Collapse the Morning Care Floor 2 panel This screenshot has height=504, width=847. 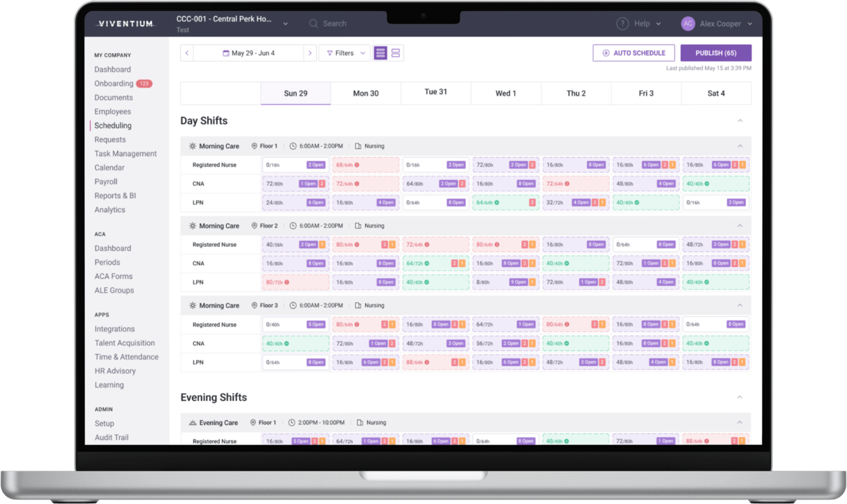coord(739,226)
